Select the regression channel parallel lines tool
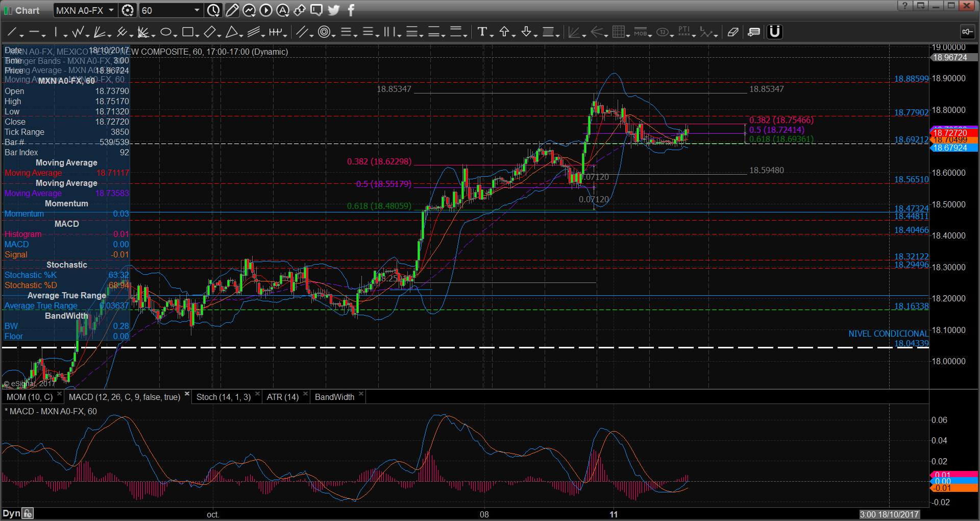The width and height of the screenshot is (980, 521). click(x=254, y=32)
